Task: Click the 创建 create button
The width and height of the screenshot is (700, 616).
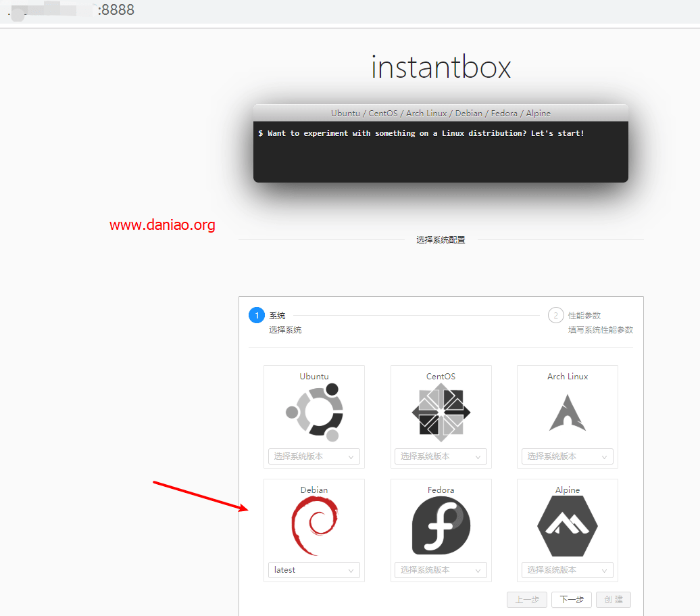Action: tap(614, 600)
